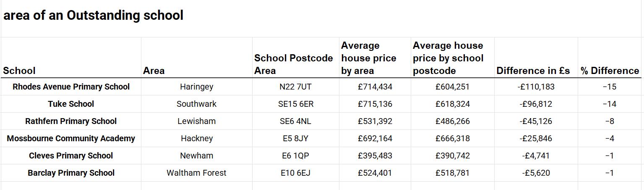644x190 pixels.
Task: Select the 'Area' column header cell
Action: 154,71
